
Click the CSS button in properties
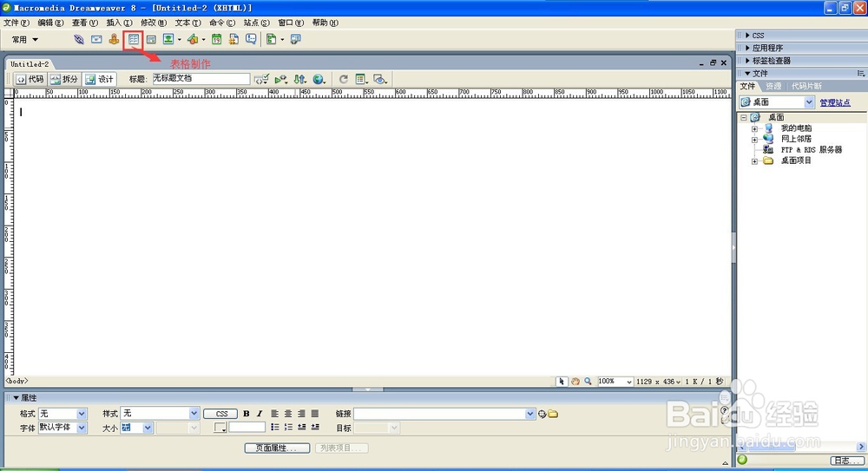coord(220,414)
